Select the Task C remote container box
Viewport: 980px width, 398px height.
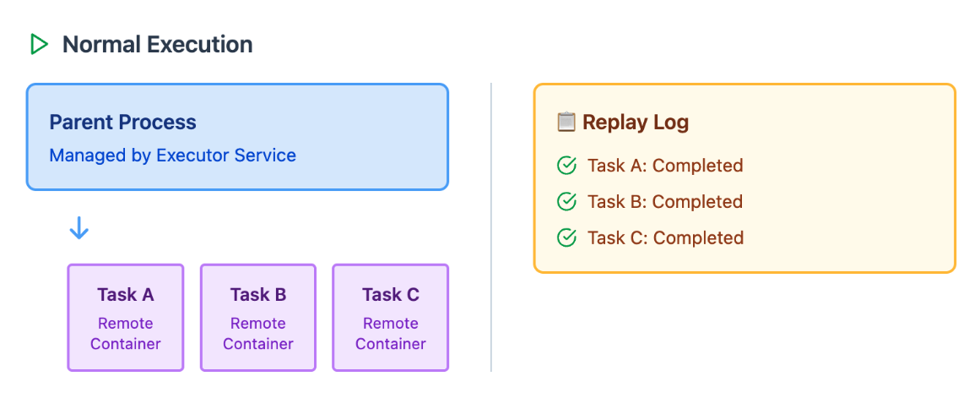391,318
